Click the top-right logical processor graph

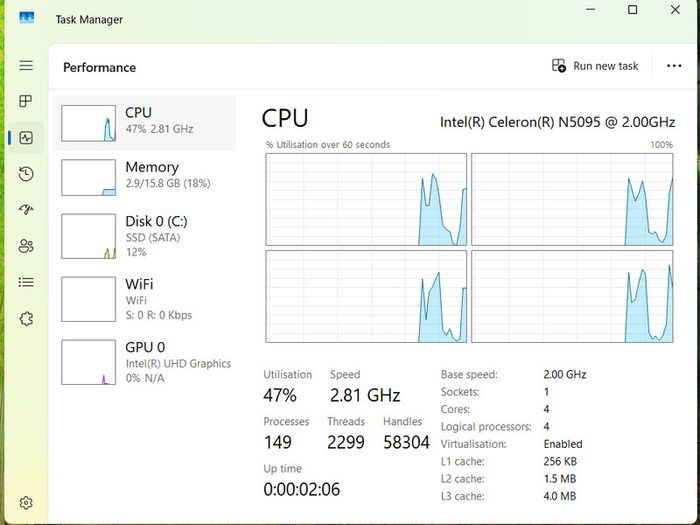[572, 200]
